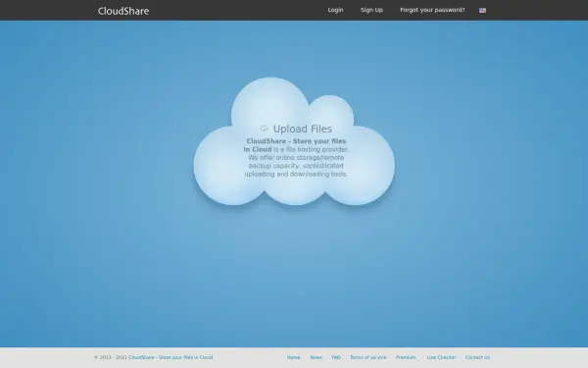Click the cloud upload icon beside Upload Files
The width and height of the screenshot is (588, 368).
[x=264, y=129]
